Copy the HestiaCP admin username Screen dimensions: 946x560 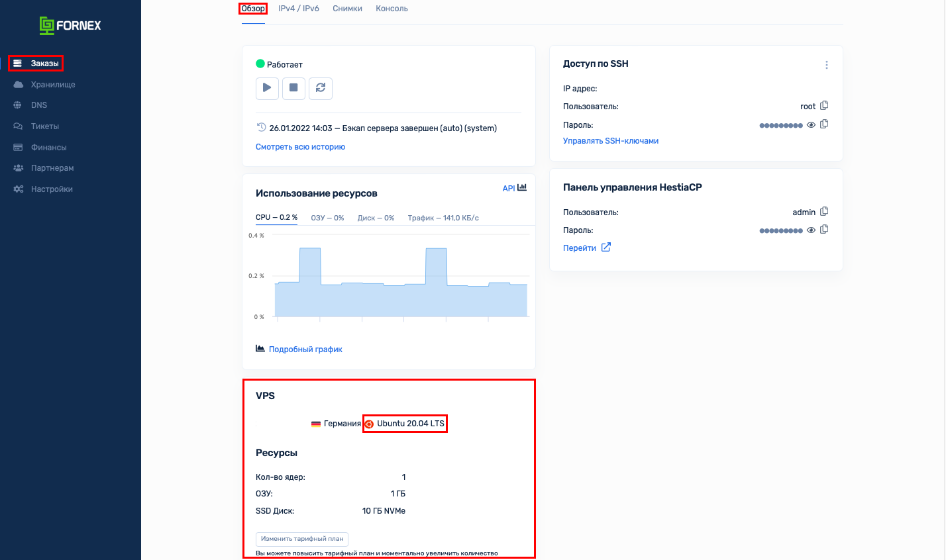coord(824,211)
